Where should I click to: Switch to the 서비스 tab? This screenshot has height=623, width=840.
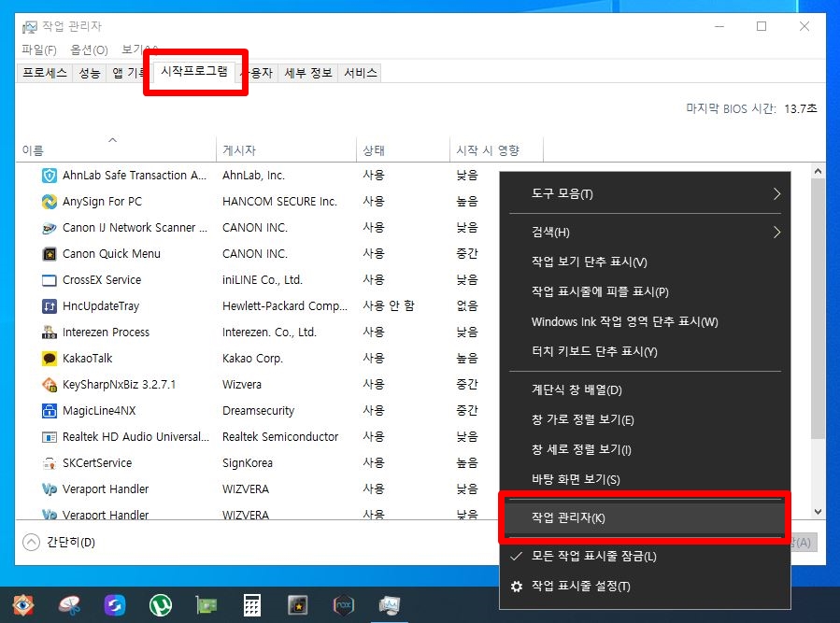[360, 73]
